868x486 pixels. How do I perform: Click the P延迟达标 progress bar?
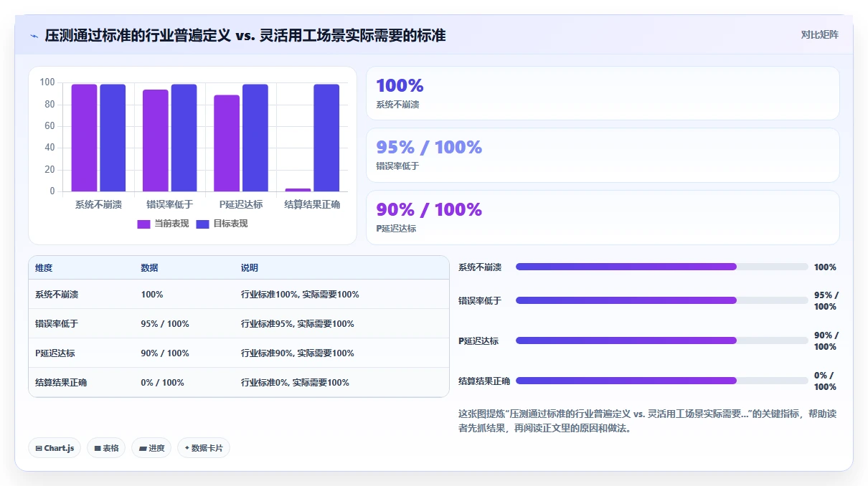pyautogui.click(x=661, y=340)
